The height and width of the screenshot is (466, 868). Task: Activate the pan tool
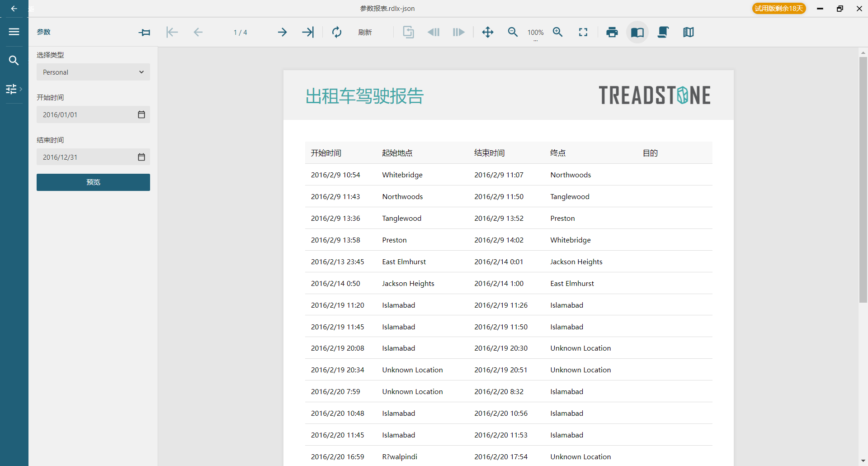[x=488, y=32]
